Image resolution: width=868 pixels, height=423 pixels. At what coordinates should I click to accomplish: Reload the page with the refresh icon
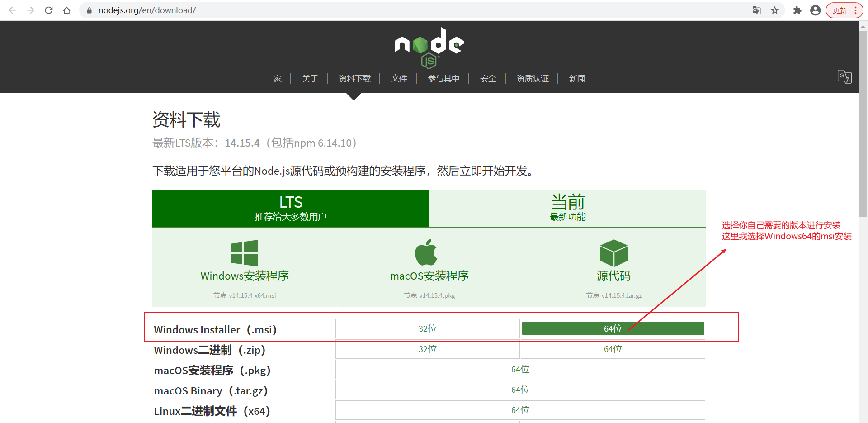coord(48,10)
